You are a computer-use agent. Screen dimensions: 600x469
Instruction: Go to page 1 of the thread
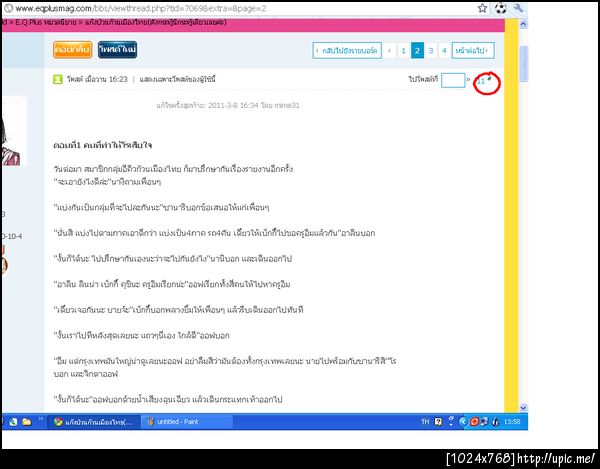click(403, 50)
